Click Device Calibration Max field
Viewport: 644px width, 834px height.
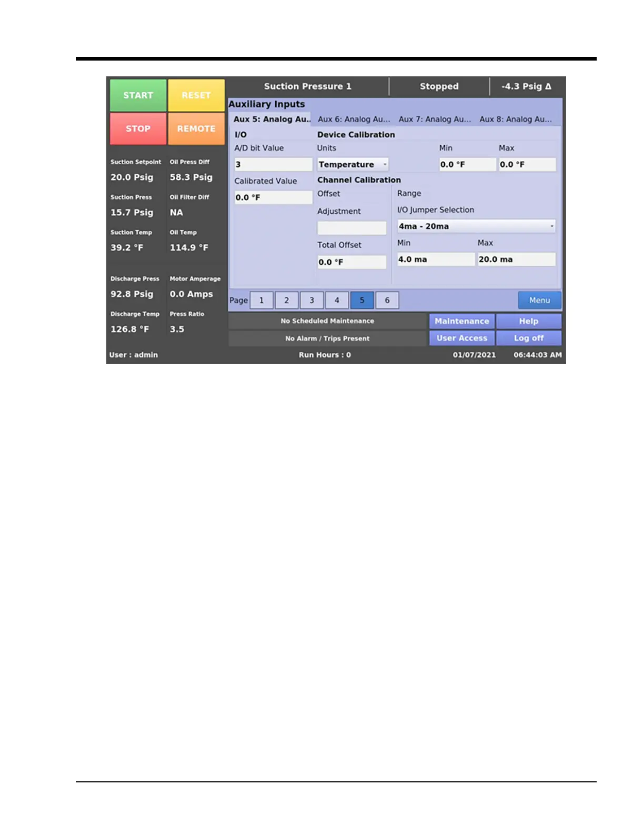tap(527, 164)
